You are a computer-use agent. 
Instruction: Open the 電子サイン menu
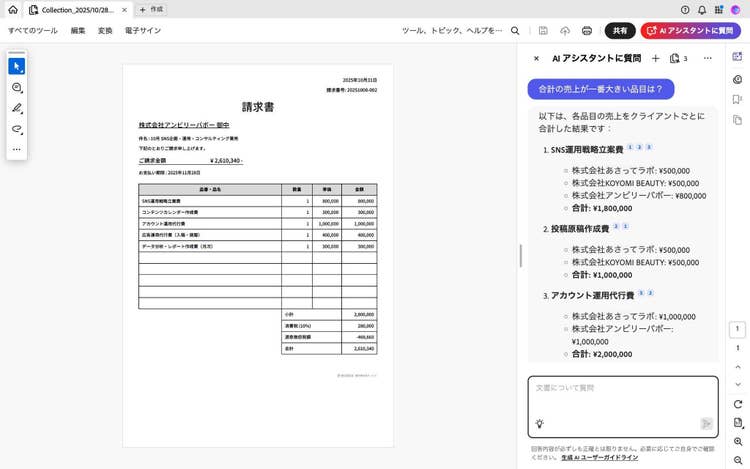click(142, 31)
